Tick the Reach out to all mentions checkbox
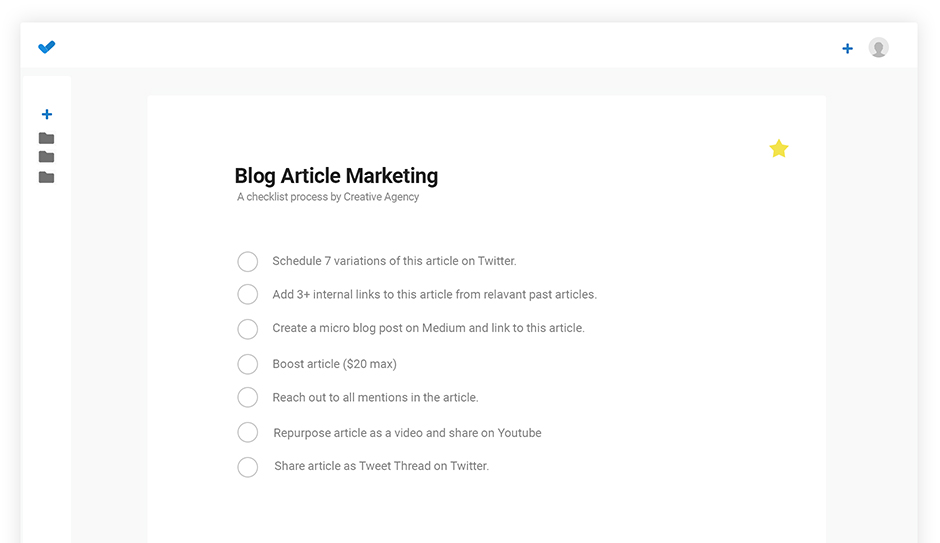This screenshot has height=543, width=940. click(247, 397)
